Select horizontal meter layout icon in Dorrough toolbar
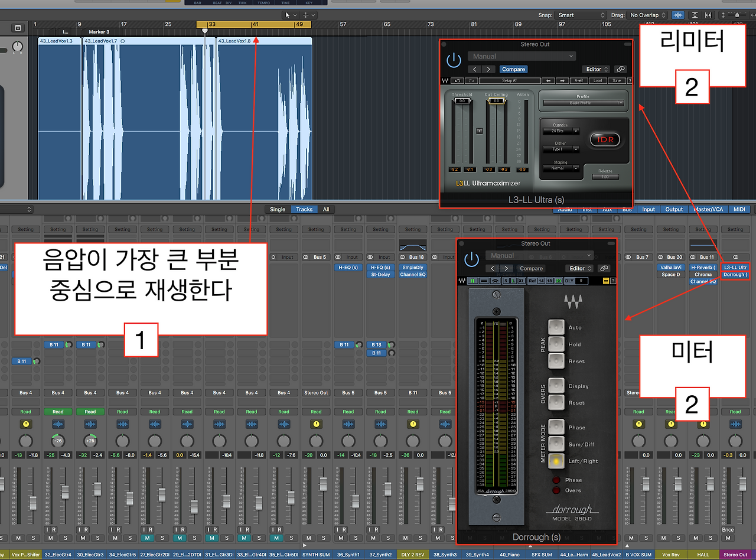 484,281
